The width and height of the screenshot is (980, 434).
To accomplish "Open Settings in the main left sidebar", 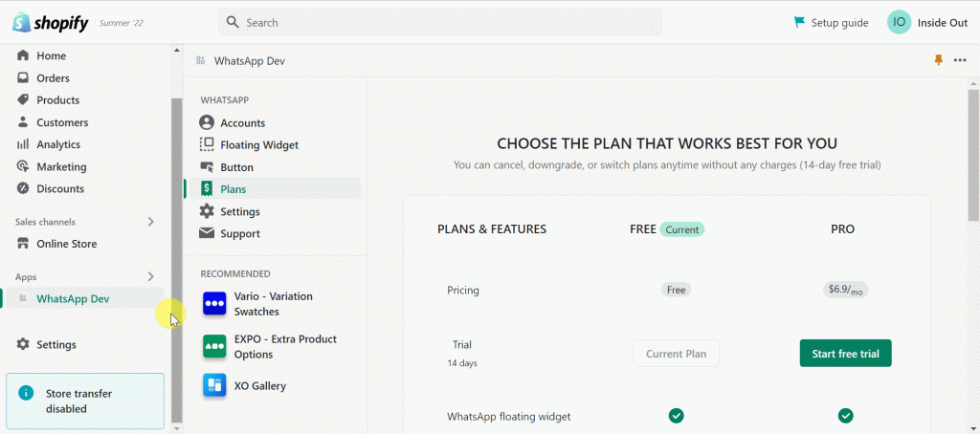I will pyautogui.click(x=56, y=344).
